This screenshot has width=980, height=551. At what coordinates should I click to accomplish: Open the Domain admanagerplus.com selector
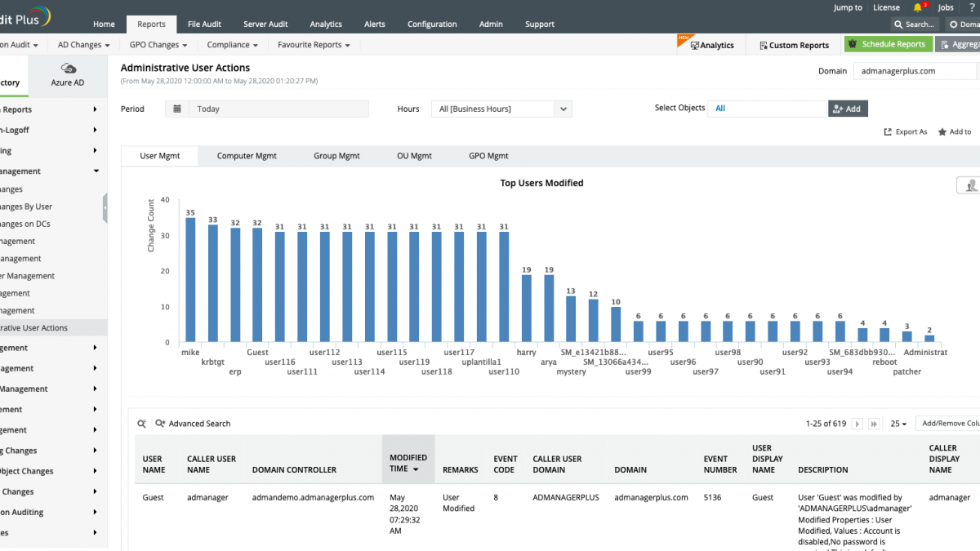[x=915, y=71]
